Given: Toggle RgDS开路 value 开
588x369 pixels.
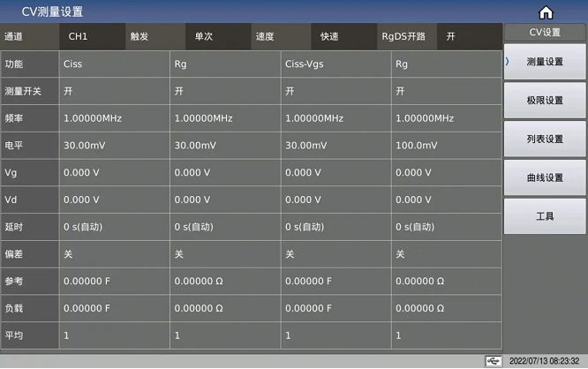Looking at the screenshot, I should [470, 36].
